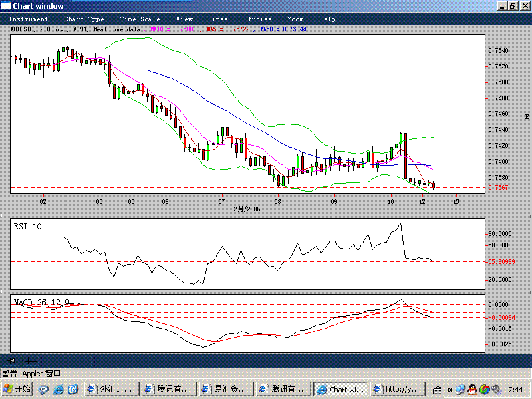The width and height of the screenshot is (532, 399).
Task: Click the Windows Start button 开始
Action: [16, 389]
